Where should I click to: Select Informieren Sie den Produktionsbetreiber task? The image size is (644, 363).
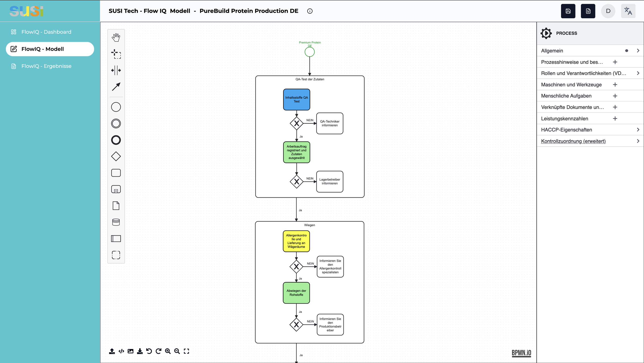330,325
